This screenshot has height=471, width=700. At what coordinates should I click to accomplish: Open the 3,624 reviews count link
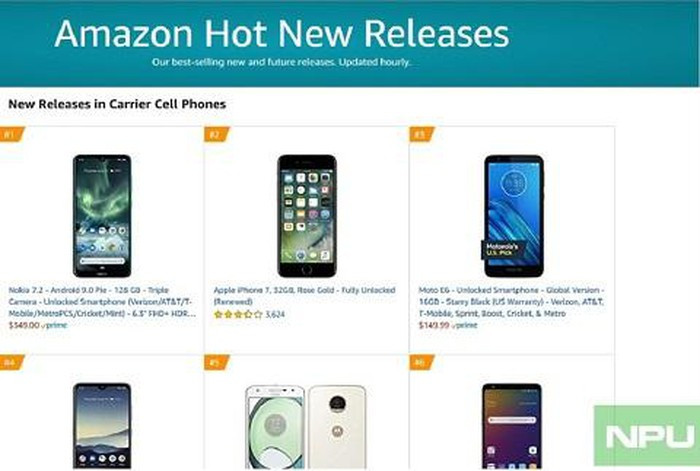point(275,314)
